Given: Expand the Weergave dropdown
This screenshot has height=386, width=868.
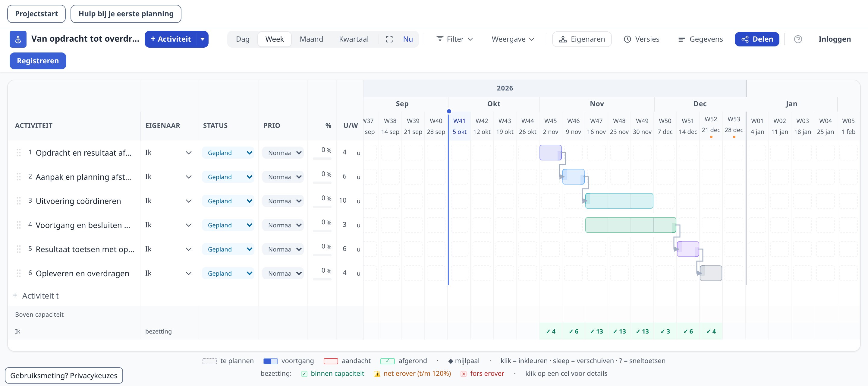Looking at the screenshot, I should (x=512, y=39).
